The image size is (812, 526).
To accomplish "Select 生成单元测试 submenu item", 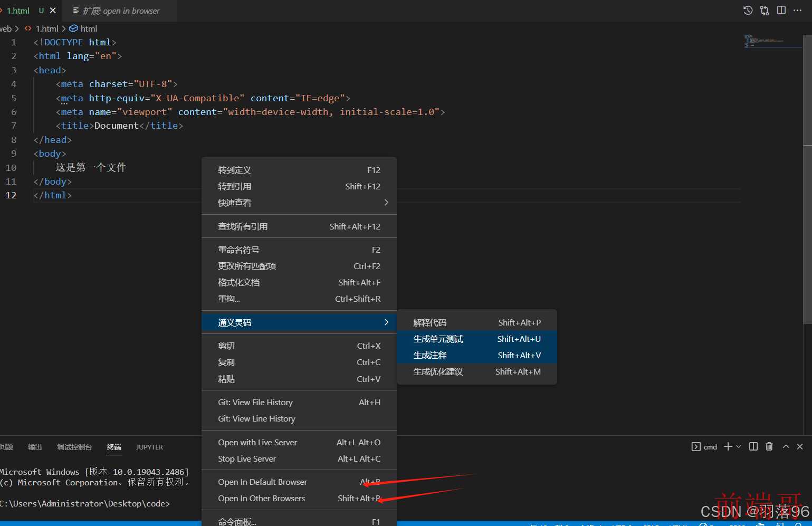I will (x=477, y=339).
